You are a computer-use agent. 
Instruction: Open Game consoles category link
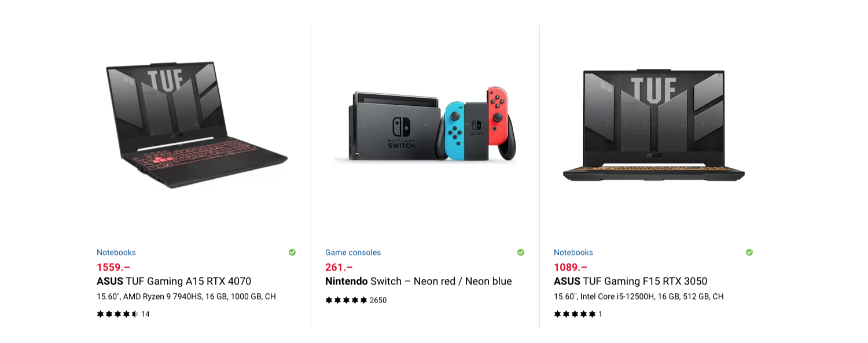(x=353, y=252)
